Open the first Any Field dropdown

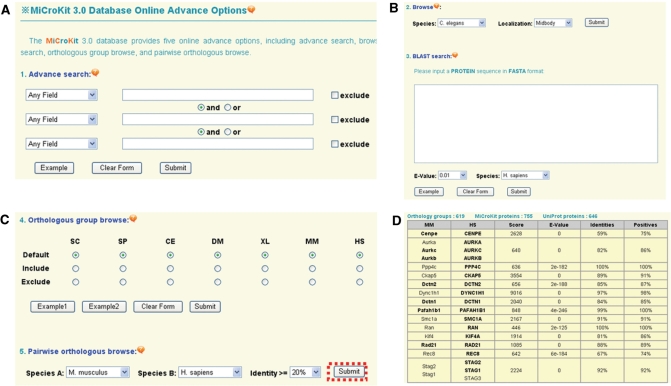point(62,95)
